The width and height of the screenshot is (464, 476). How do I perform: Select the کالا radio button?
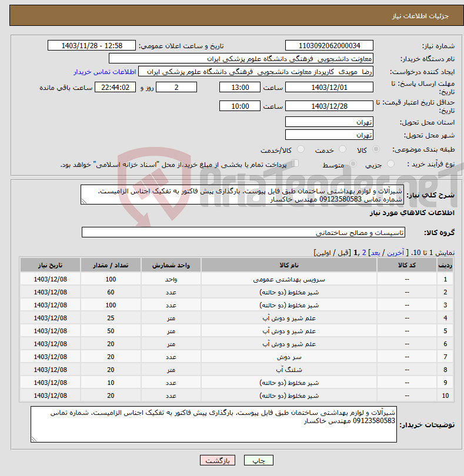376,149
